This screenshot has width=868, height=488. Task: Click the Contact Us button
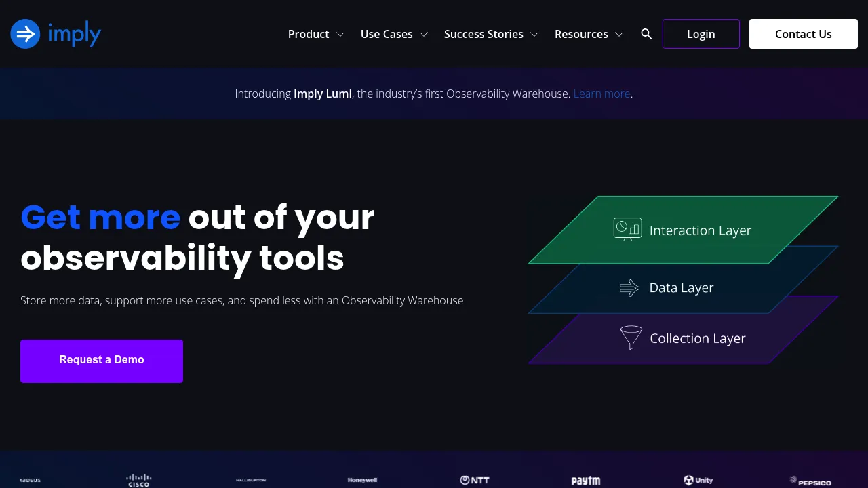pos(804,34)
